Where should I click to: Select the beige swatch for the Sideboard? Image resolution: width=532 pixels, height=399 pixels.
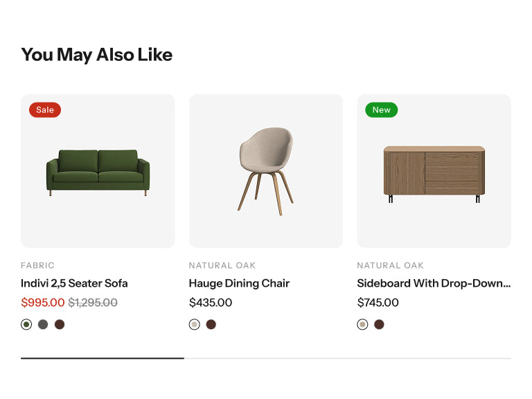[x=362, y=324]
